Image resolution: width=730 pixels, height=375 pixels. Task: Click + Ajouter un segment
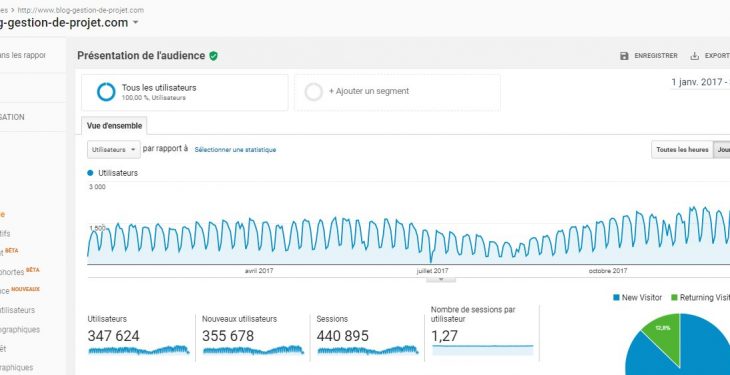(x=369, y=91)
